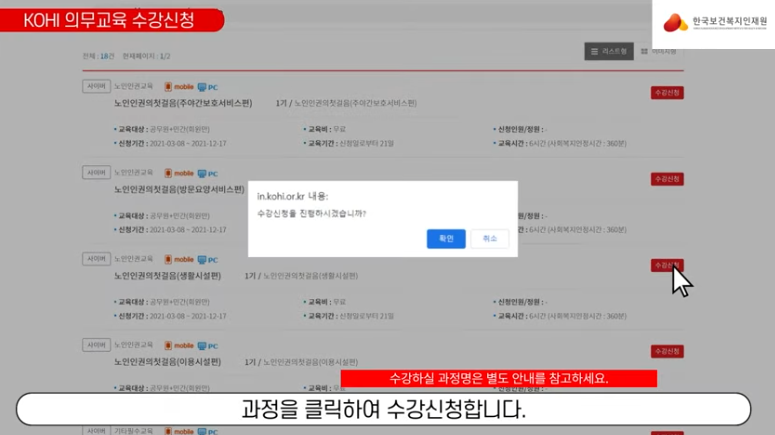Click '1기 / 노인인권의첫걸음(이용시설편)' session text
The height and width of the screenshot is (435, 775).
(301, 362)
